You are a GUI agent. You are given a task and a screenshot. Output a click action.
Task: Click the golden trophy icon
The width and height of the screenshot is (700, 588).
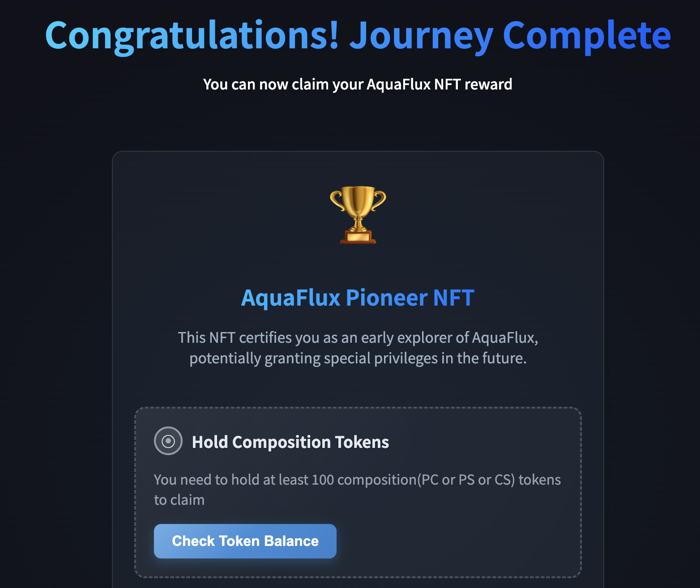(358, 215)
